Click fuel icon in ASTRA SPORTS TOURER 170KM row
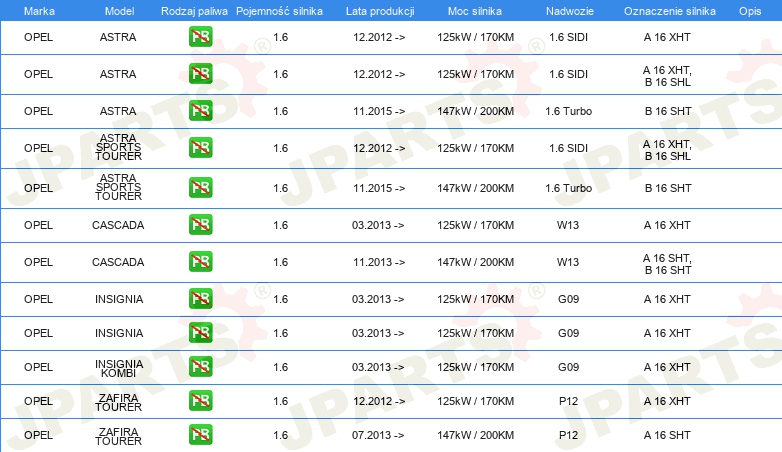The width and height of the screenshot is (782, 452). click(200, 148)
